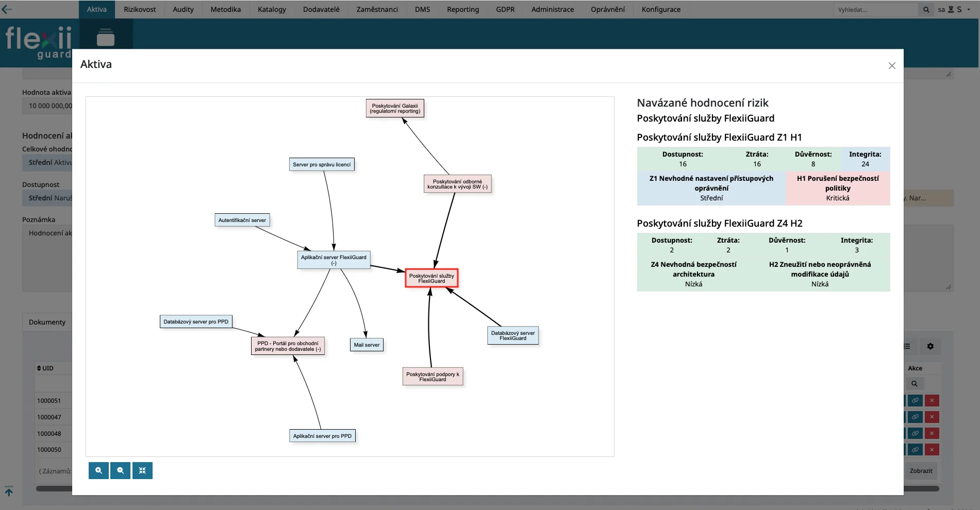980x510 pixels.
Task: Delete row 1000051 with red X
Action: (x=932, y=400)
